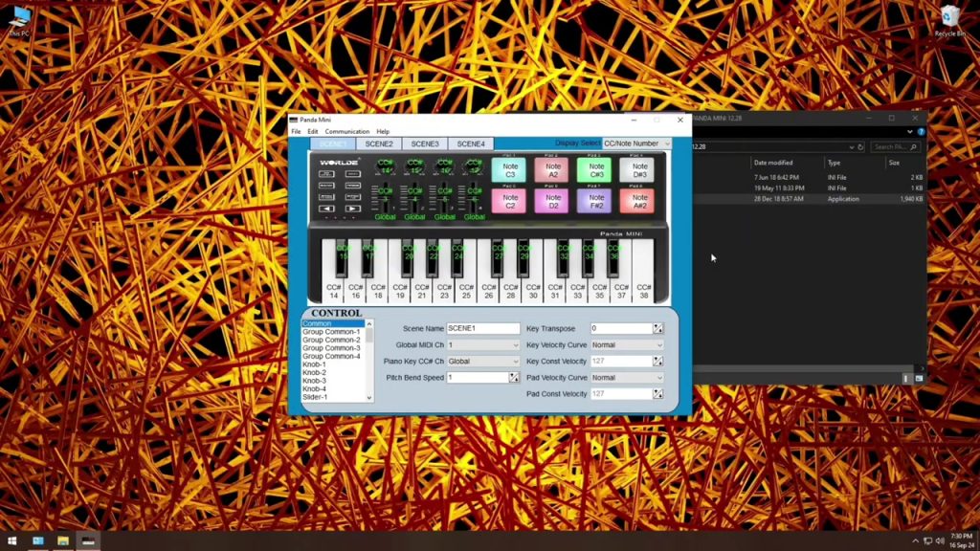Select Group Common-1 in Control list
The image size is (980, 551).
click(x=332, y=332)
